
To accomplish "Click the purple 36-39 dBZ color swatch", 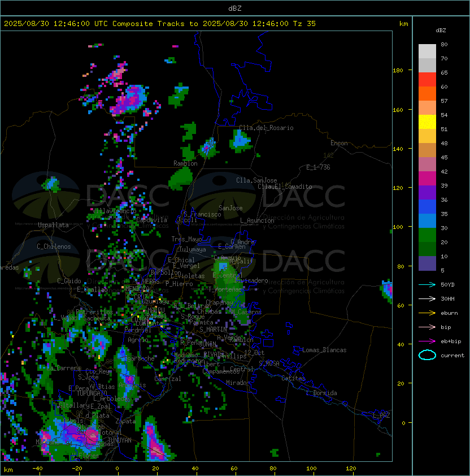I will (x=427, y=192).
